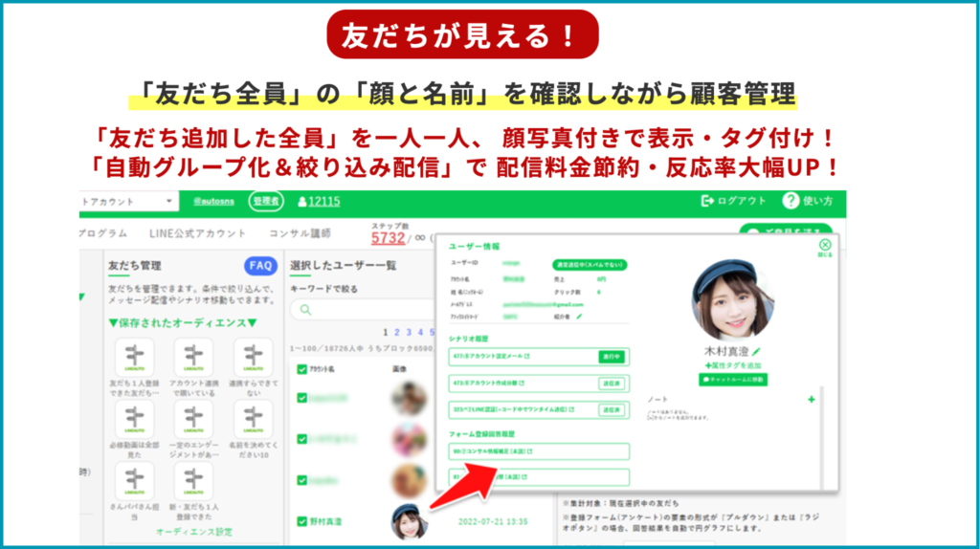Toggle checkbox of second blurred user row
This screenshot has height=549, width=980.
tap(301, 439)
